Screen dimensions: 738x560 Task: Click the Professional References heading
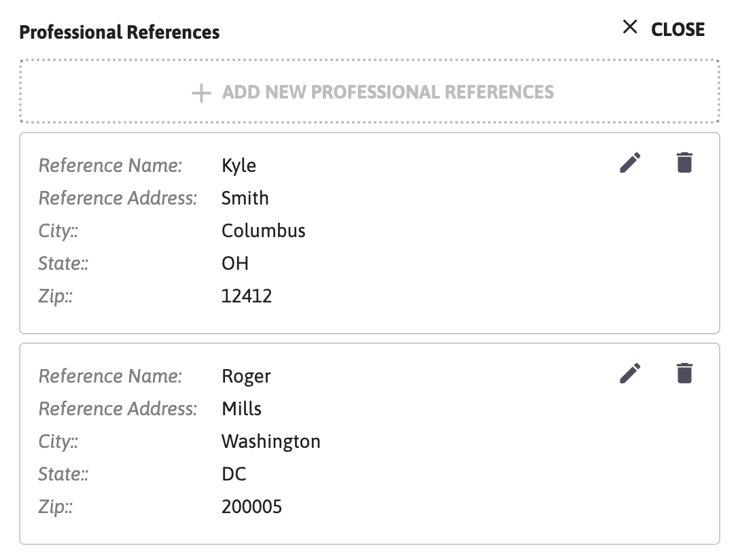tap(120, 33)
